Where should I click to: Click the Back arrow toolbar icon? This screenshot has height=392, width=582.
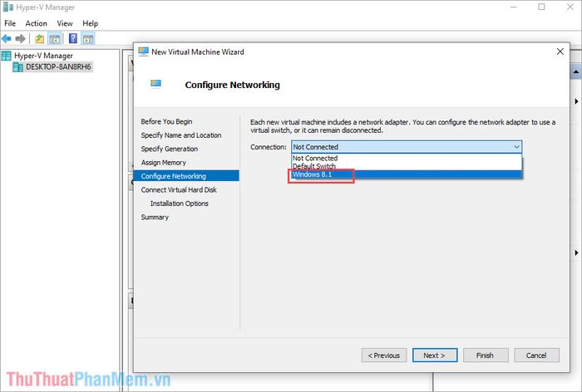click(7, 38)
